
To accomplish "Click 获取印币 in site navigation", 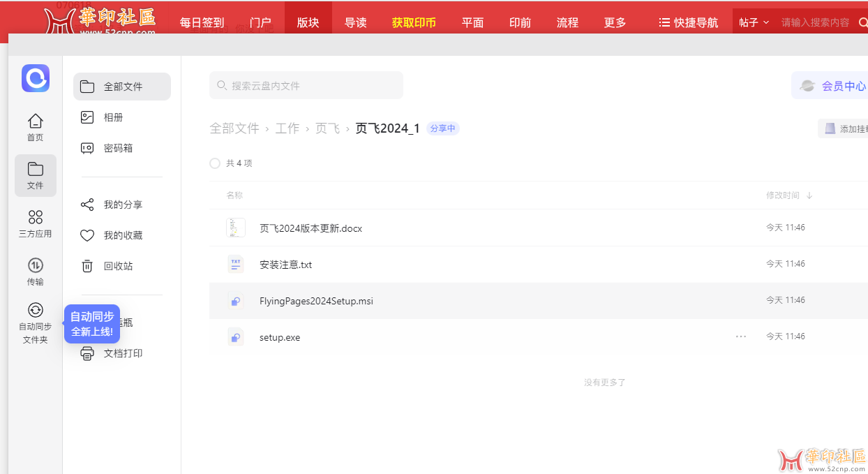I will pos(414,22).
